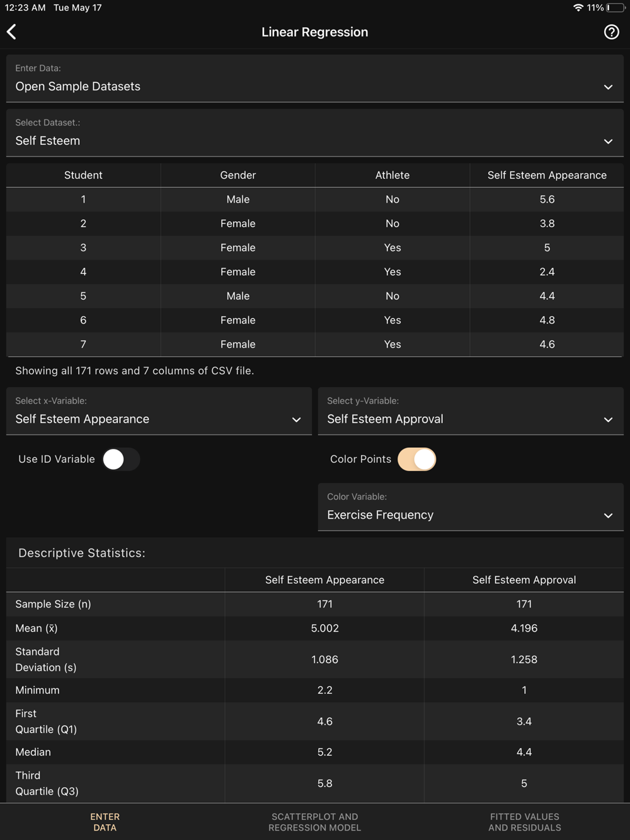Toggle the Use ID Variable switch
This screenshot has width=630, height=840.
click(x=120, y=459)
